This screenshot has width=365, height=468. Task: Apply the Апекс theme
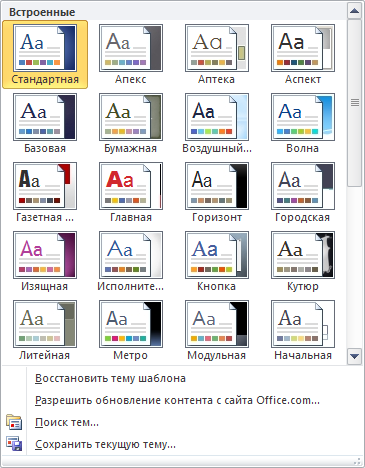point(131,55)
